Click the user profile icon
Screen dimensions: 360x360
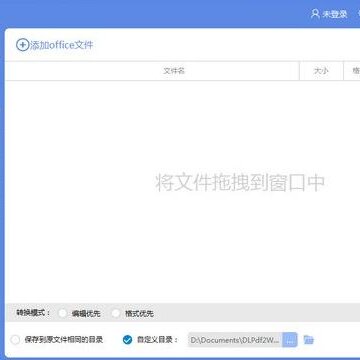(x=315, y=14)
